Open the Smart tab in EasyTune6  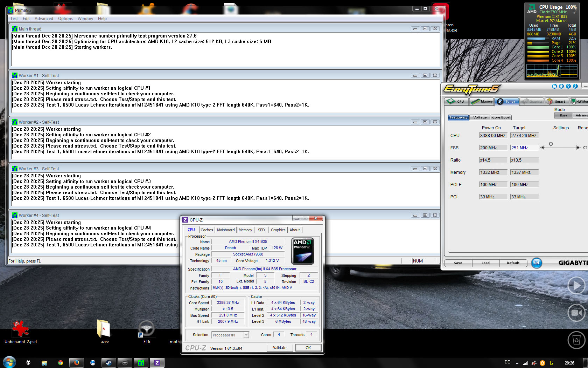point(556,101)
